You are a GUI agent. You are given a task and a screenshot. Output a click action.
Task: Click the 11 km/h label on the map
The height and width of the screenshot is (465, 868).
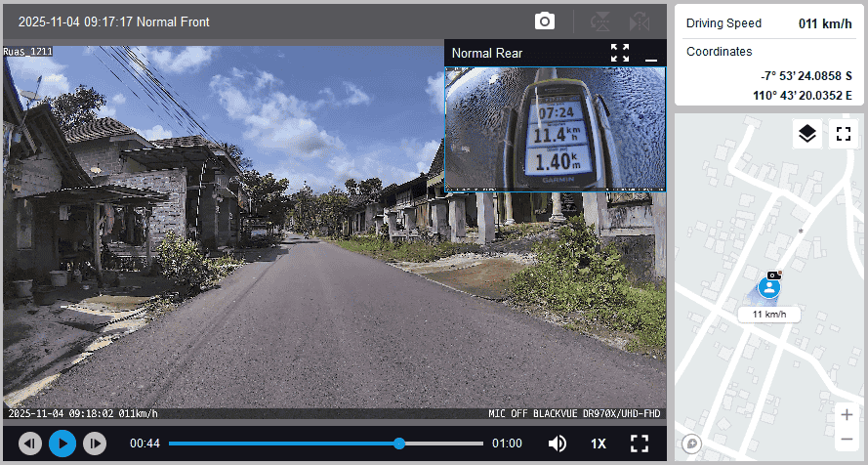(x=769, y=315)
